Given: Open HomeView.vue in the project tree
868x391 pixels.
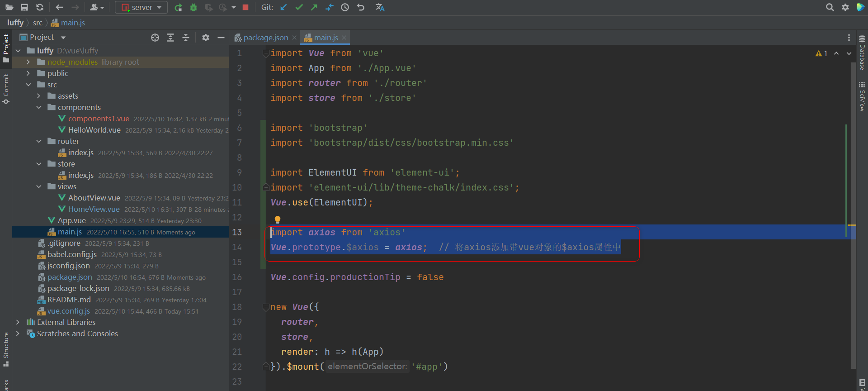Looking at the screenshot, I should pos(94,209).
